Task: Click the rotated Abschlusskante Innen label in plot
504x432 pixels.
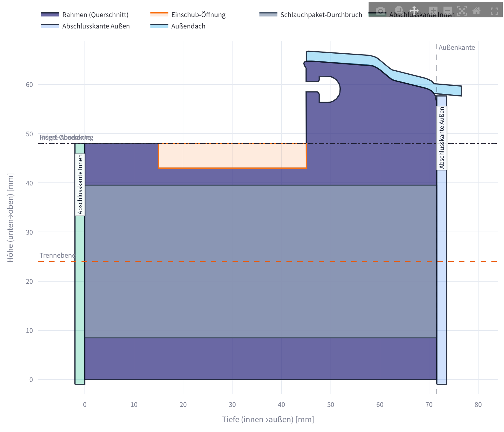Action: click(x=80, y=185)
